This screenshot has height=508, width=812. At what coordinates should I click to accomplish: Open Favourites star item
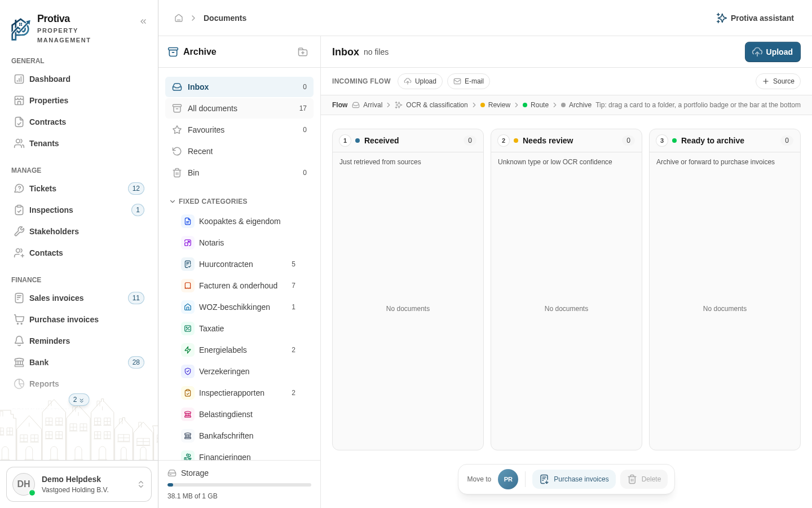coord(239,130)
